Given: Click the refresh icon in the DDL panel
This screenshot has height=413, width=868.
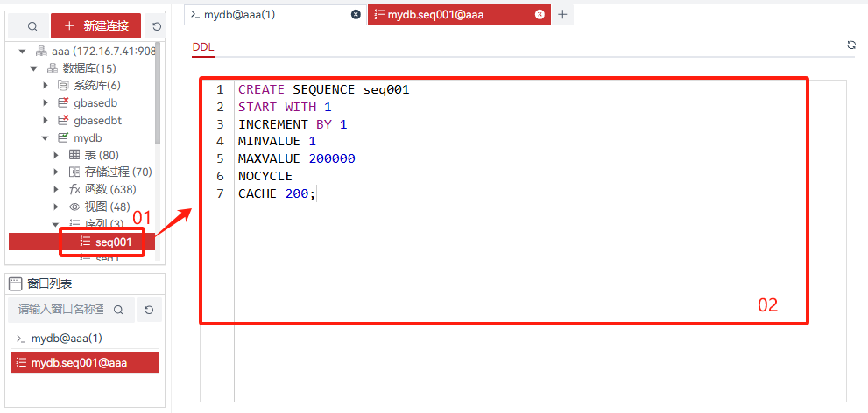Looking at the screenshot, I should (851, 45).
